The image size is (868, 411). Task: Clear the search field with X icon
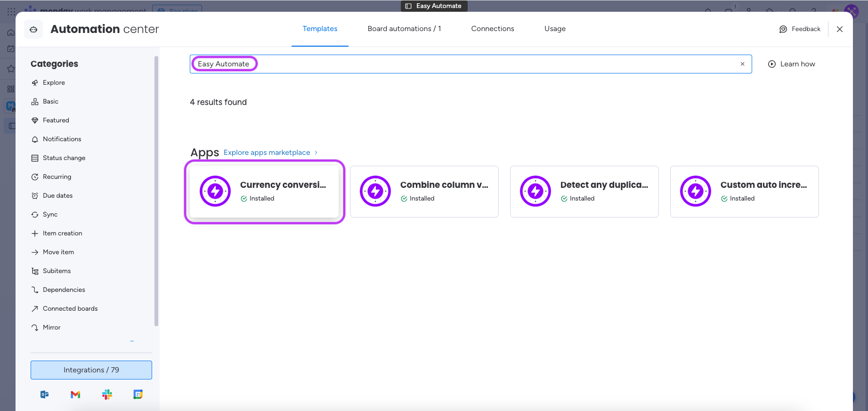742,64
